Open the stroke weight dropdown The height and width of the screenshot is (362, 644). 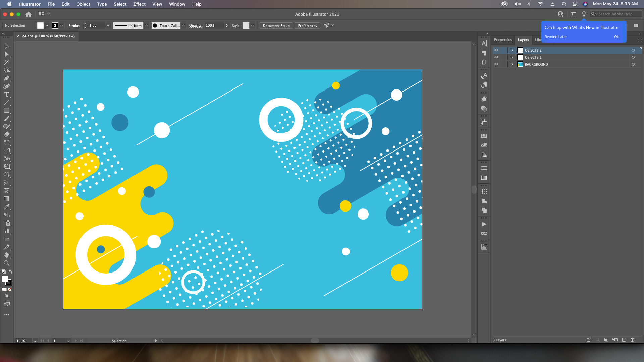108,25
